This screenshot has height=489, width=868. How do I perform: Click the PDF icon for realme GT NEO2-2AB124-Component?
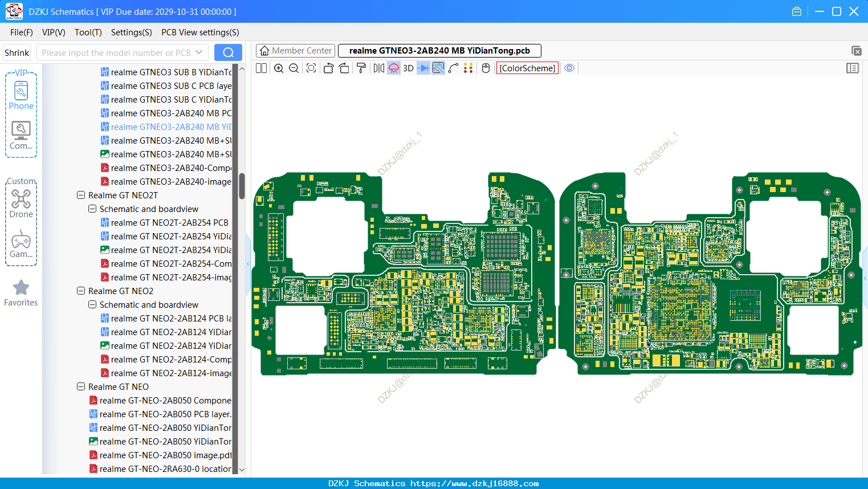[105, 359]
